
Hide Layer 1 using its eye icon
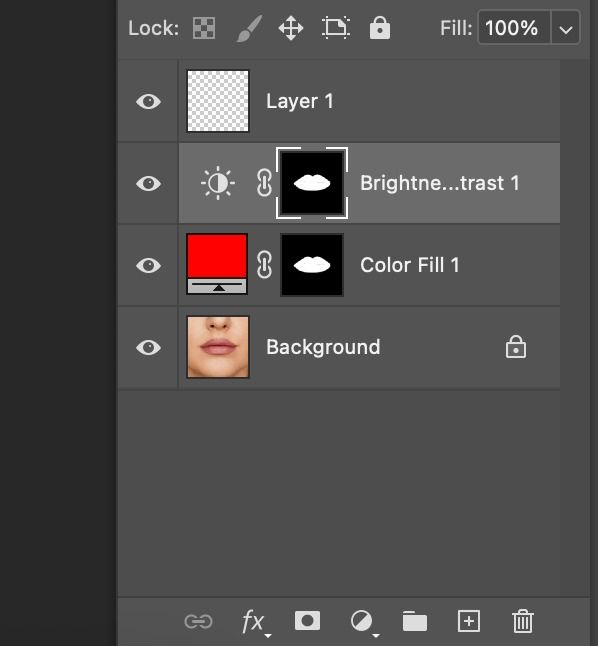click(148, 101)
